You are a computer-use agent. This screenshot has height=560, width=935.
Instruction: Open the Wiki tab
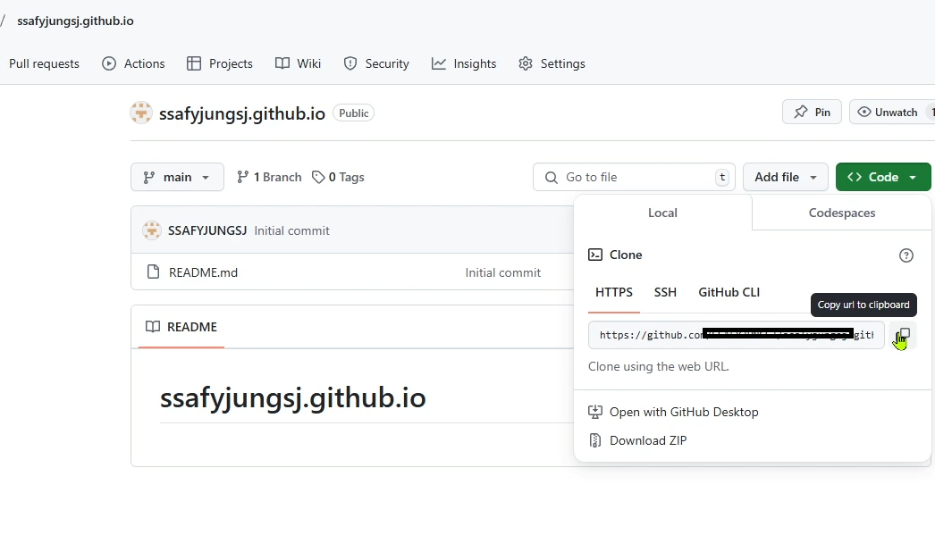pos(299,63)
